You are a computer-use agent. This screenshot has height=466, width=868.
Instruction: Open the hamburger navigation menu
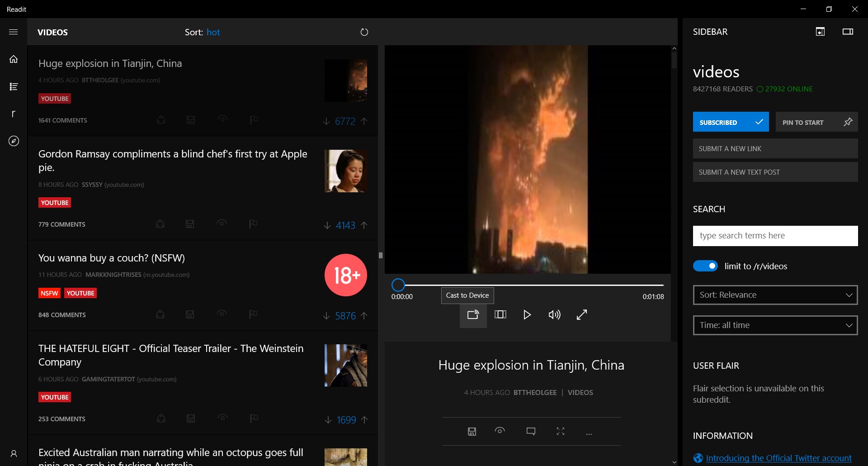click(14, 32)
